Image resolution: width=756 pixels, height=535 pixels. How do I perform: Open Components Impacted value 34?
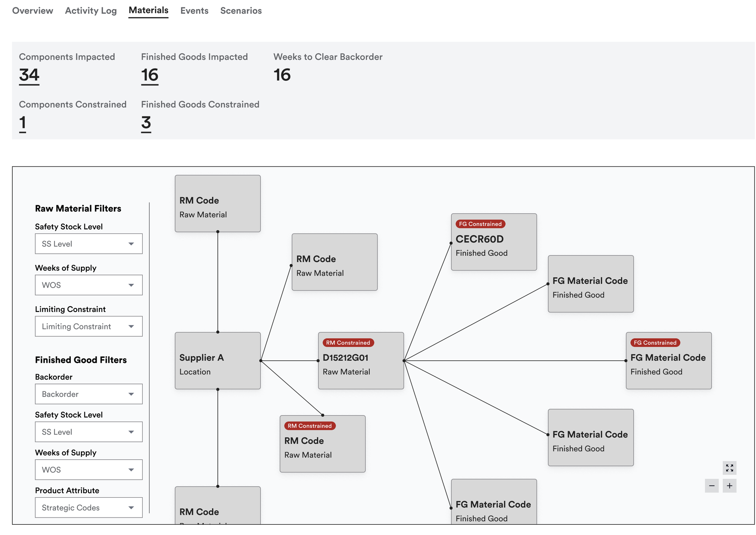coord(29,75)
